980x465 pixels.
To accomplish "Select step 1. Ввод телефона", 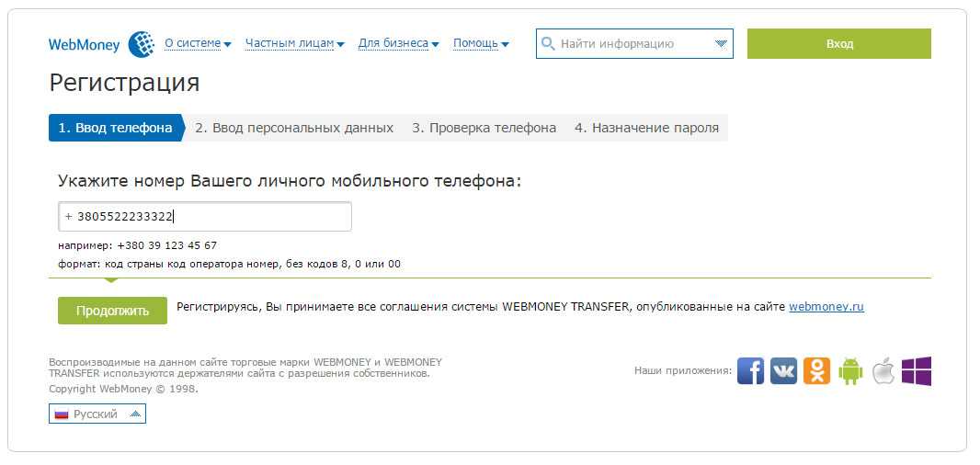I will [x=116, y=128].
